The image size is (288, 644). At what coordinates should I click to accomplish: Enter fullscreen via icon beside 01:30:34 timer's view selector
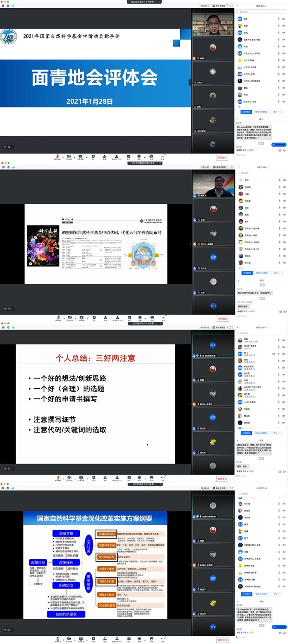pyautogui.click(x=231, y=6)
